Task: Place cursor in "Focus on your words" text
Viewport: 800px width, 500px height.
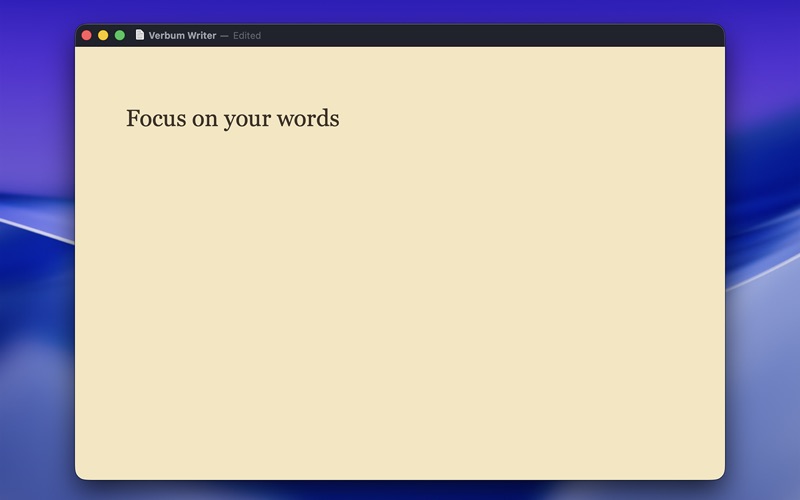Action: tap(233, 118)
